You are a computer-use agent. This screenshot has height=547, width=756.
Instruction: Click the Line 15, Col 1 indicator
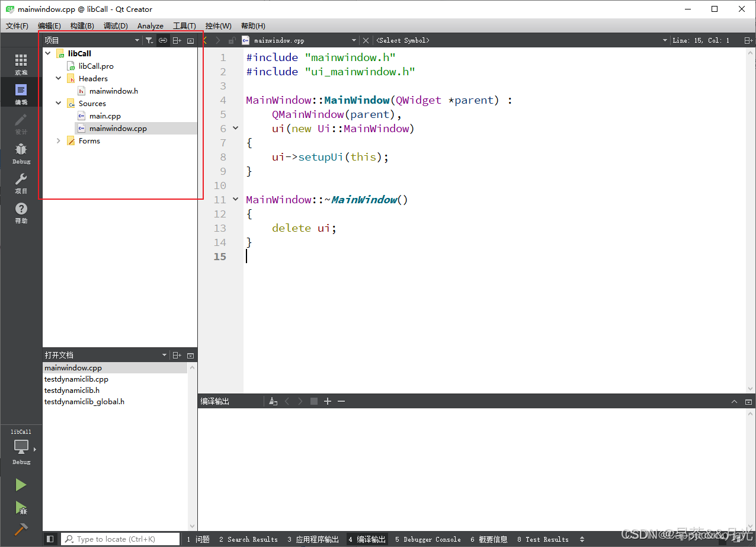tap(701, 40)
